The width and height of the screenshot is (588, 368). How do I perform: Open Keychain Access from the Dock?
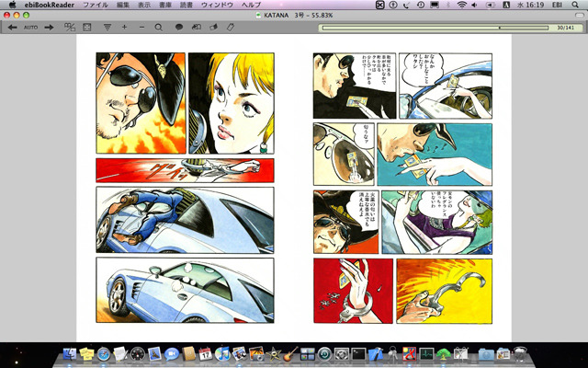(392, 353)
